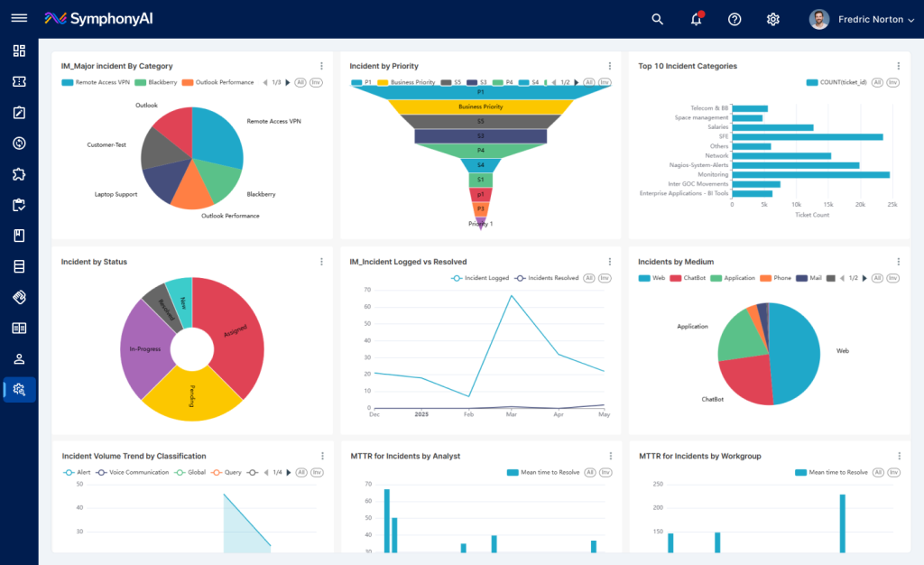Screen dimensions: 924x565
Task: Toggle Incidents Resolved series legend
Action: tap(546, 278)
